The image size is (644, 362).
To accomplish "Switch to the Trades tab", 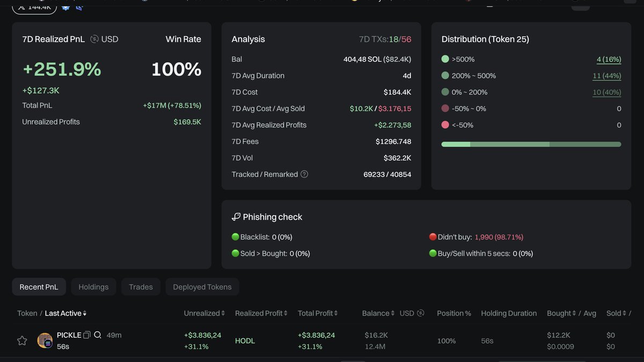I will pyautogui.click(x=141, y=287).
